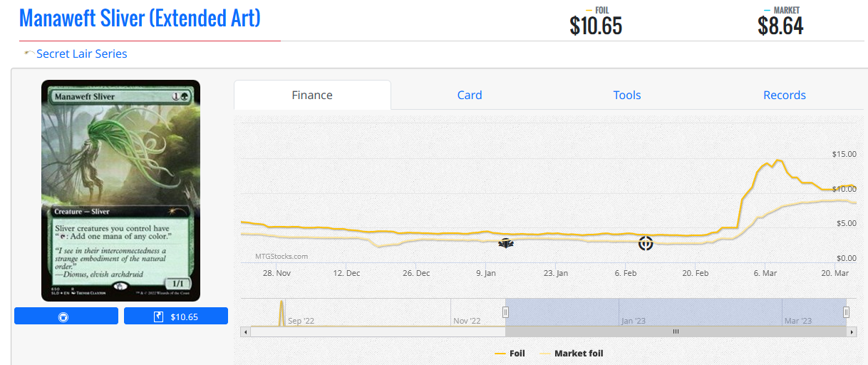868x365 pixels.
Task: Toggle the Market foil series in legend
Action: pos(572,353)
